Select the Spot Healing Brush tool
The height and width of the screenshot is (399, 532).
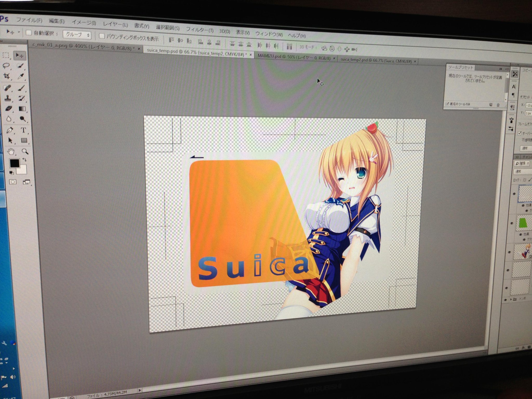click(7, 88)
